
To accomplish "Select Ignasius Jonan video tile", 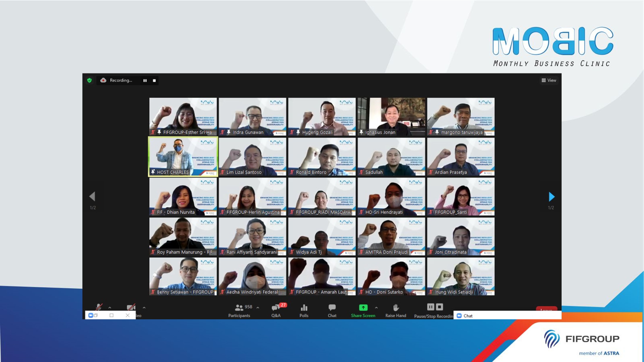I will point(391,117).
